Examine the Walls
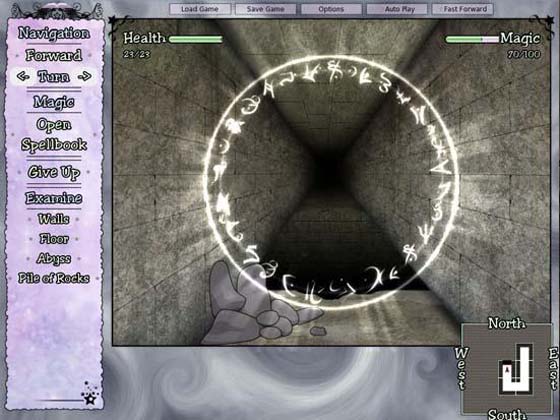This screenshot has height=420, width=560. point(54,219)
